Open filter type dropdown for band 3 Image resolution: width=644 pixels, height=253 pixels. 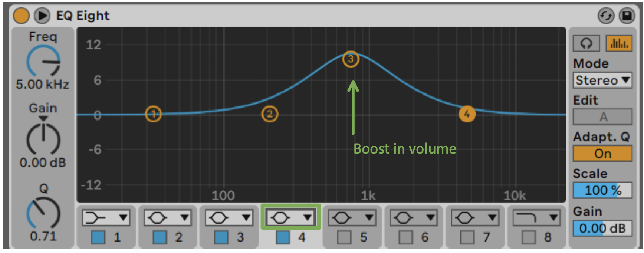tap(229, 218)
